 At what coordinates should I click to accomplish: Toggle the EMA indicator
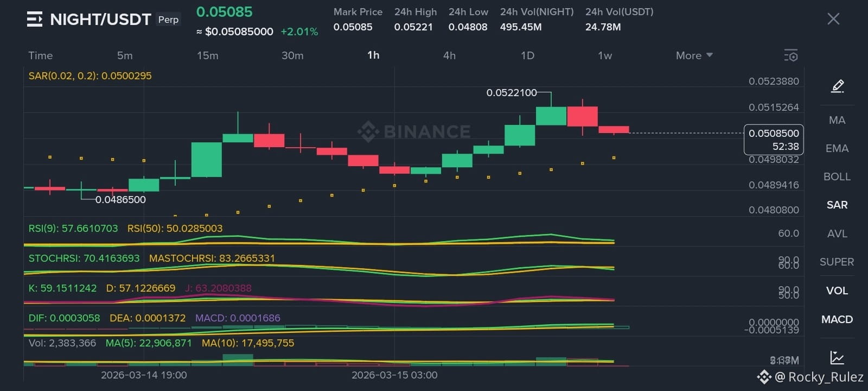coord(837,148)
